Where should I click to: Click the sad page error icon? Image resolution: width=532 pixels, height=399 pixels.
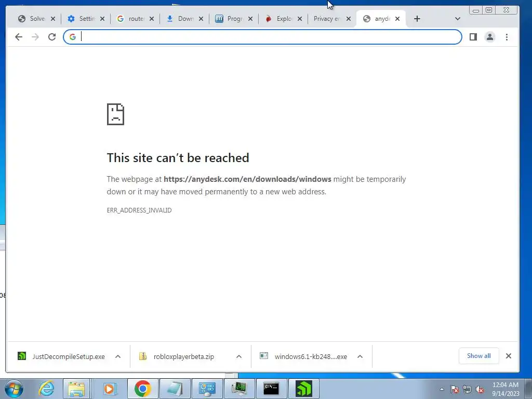coord(116,114)
